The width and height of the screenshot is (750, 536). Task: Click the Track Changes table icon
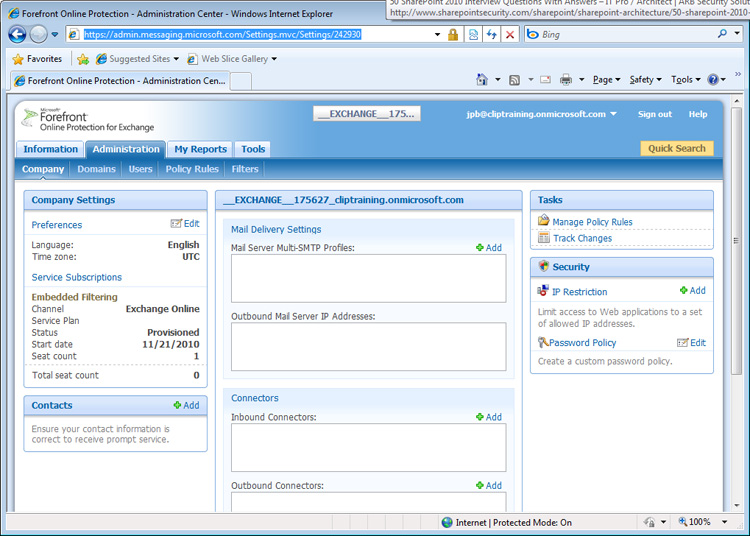[544, 237]
